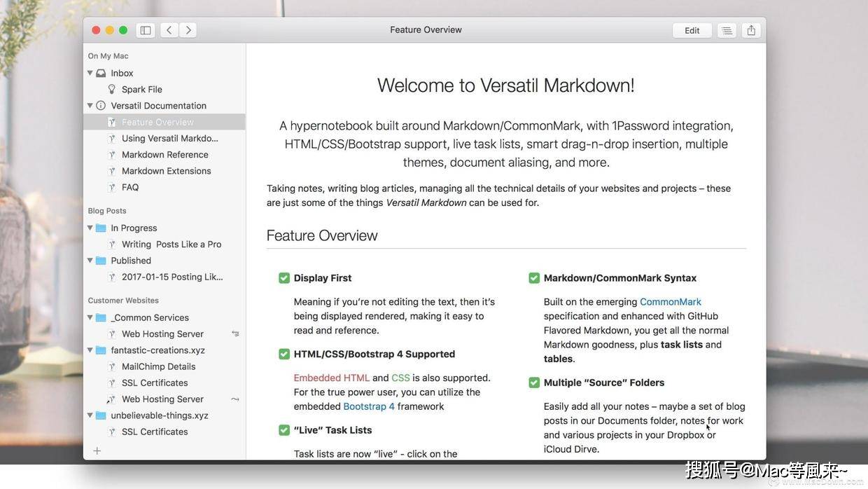The height and width of the screenshot is (489, 868).
Task: Toggle the sidebar visibility button
Action: coord(146,30)
